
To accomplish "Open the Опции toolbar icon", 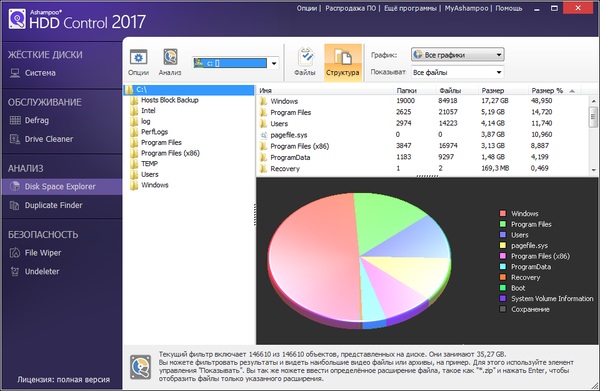I will (139, 62).
